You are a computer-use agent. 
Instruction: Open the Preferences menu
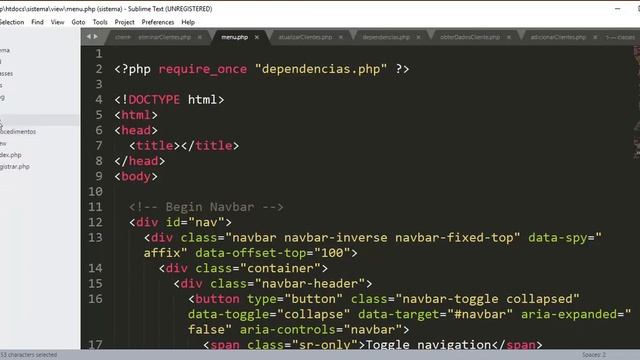point(158,22)
